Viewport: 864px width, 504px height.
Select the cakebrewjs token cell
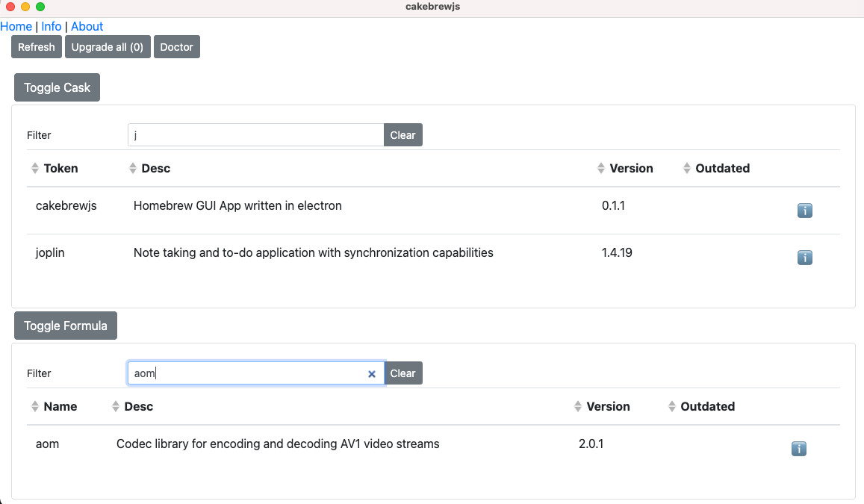(66, 205)
